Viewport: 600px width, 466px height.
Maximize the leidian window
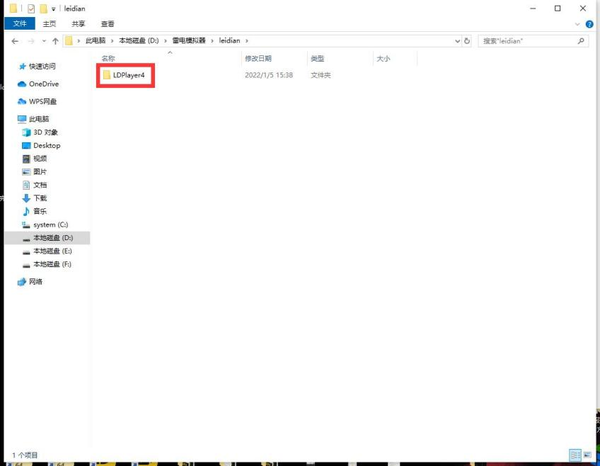[x=558, y=8]
